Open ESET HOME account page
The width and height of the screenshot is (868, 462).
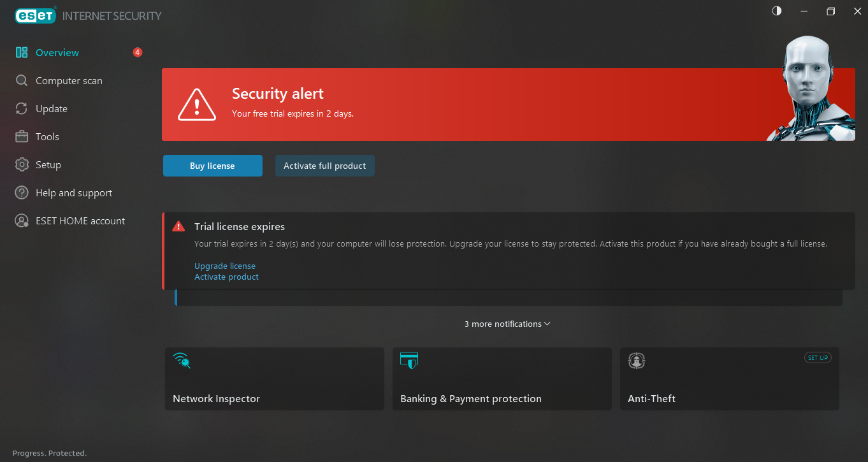(80, 221)
